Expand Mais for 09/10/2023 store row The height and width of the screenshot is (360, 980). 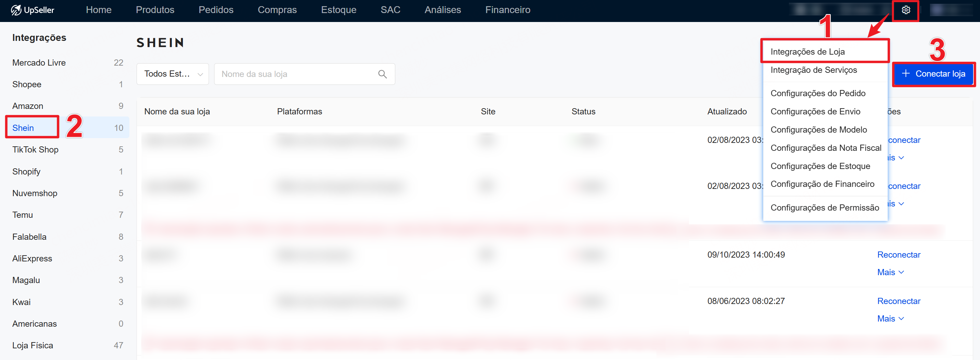tap(890, 272)
